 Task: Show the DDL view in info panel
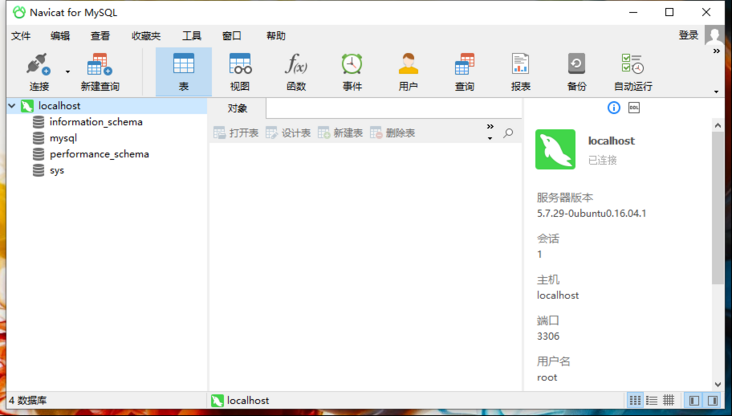click(x=634, y=108)
